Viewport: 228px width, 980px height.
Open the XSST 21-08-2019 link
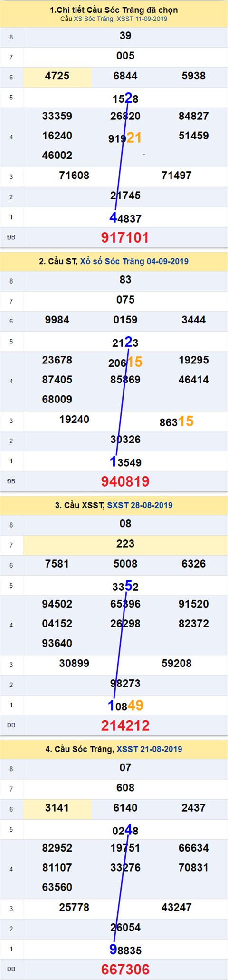(149, 749)
